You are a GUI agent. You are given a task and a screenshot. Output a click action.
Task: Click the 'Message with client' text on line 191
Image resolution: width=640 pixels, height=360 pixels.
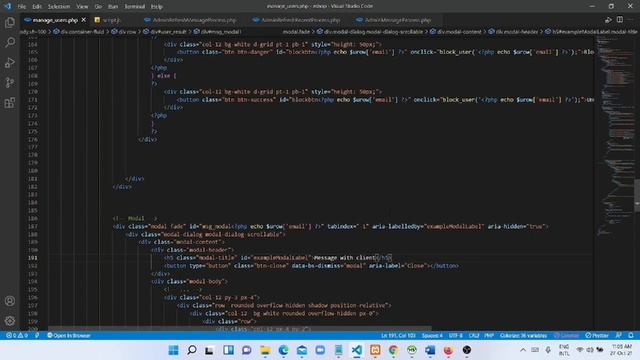344,258
